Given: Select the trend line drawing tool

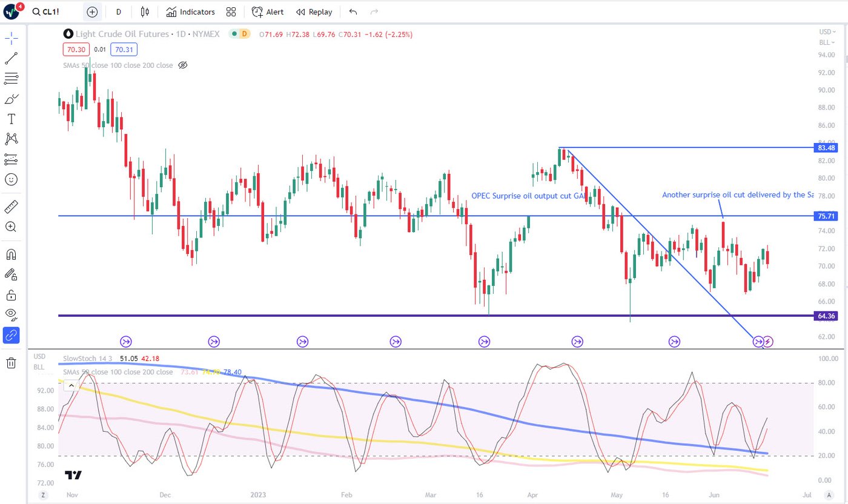Looking at the screenshot, I should point(11,58).
